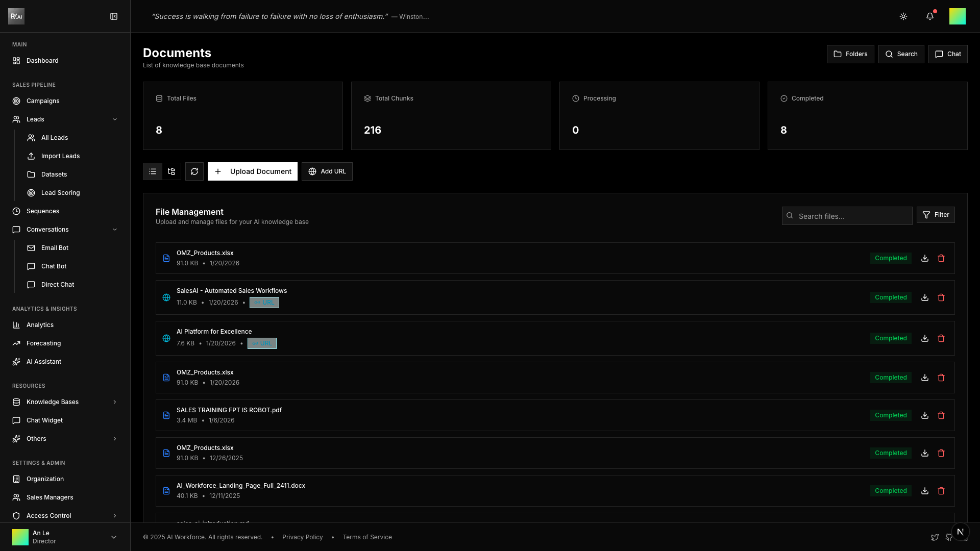Screen dimensions: 980x551
Task: Click the Upload Document button
Action: [x=253, y=171]
